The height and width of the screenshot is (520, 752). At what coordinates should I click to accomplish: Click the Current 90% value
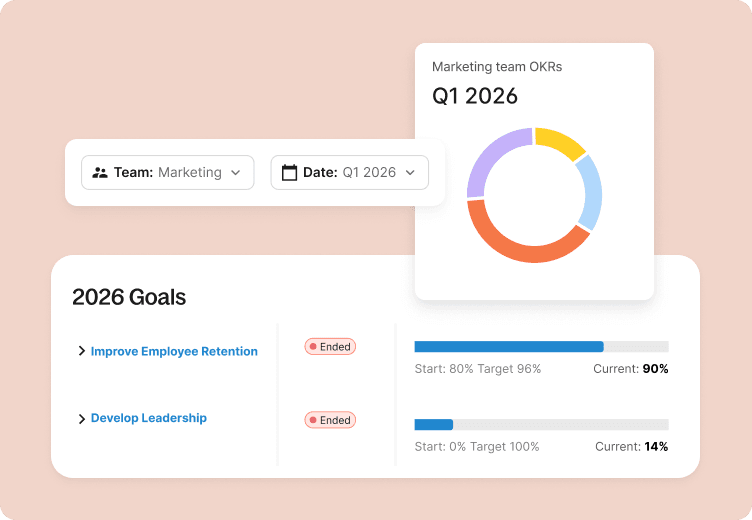pos(656,369)
